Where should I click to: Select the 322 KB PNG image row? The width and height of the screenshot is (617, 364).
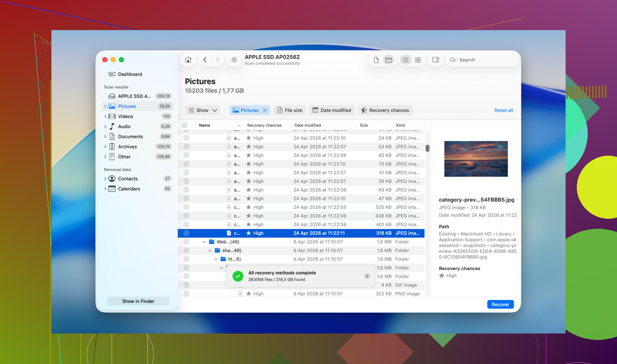point(301,294)
